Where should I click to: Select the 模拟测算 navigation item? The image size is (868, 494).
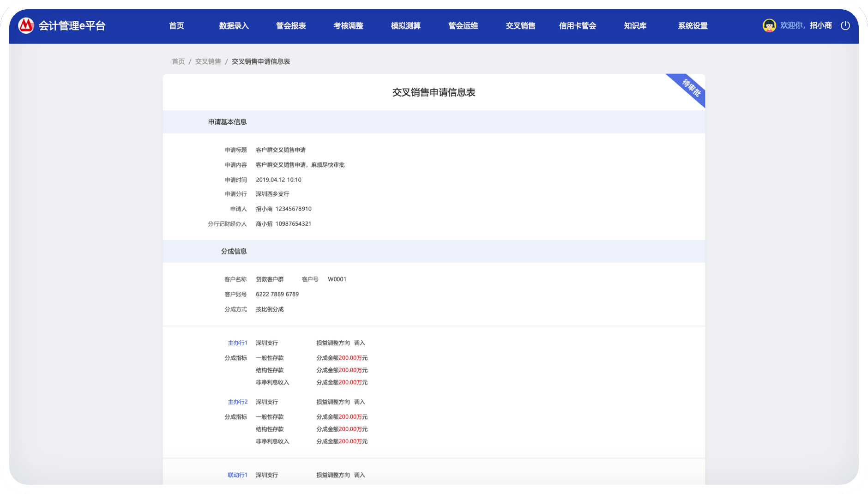[x=405, y=26]
